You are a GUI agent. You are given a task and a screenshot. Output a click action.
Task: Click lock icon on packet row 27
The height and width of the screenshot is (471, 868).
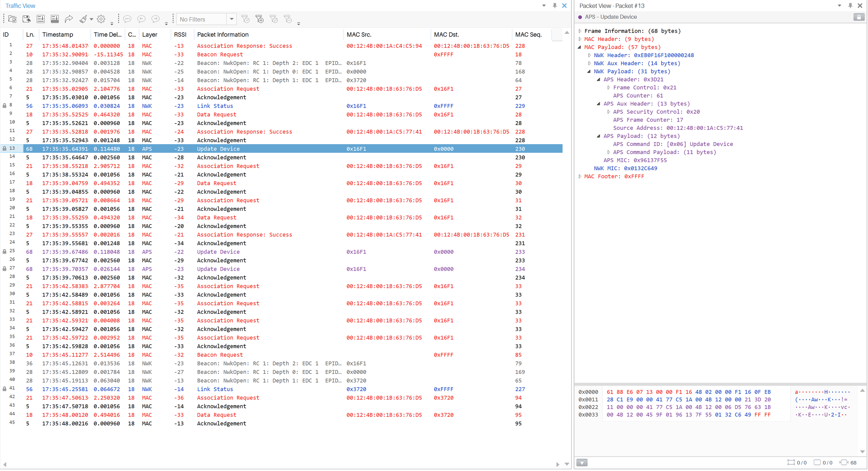click(5, 269)
